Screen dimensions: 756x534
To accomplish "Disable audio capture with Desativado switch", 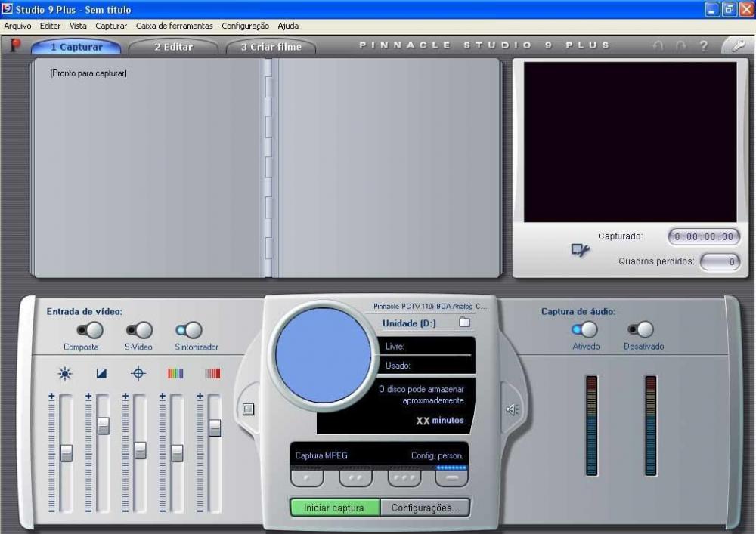I will (641, 329).
